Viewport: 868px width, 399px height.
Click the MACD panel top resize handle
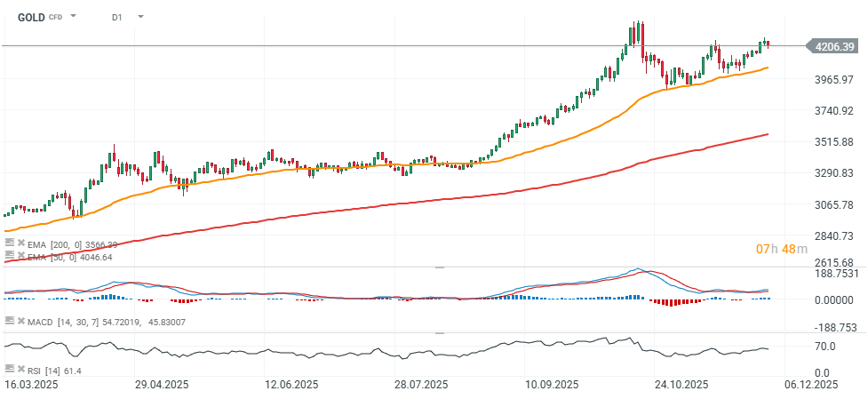pos(440,267)
